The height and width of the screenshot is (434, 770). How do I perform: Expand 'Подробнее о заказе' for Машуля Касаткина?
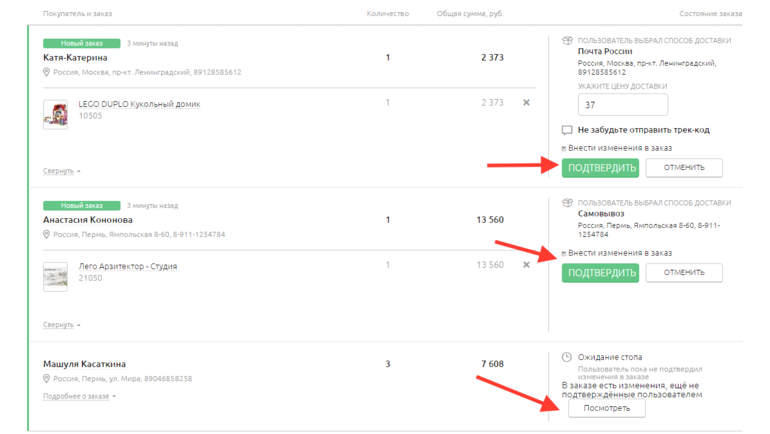(x=79, y=396)
